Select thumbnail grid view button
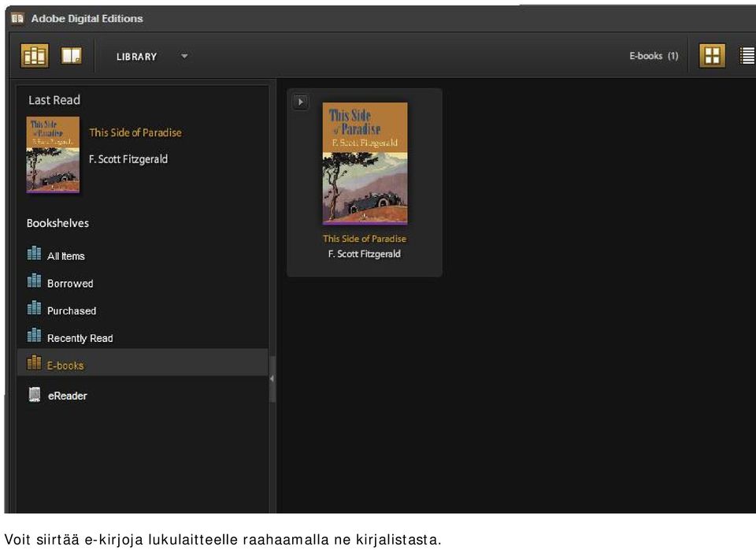Screen dimensions: 756x550 click(x=712, y=55)
